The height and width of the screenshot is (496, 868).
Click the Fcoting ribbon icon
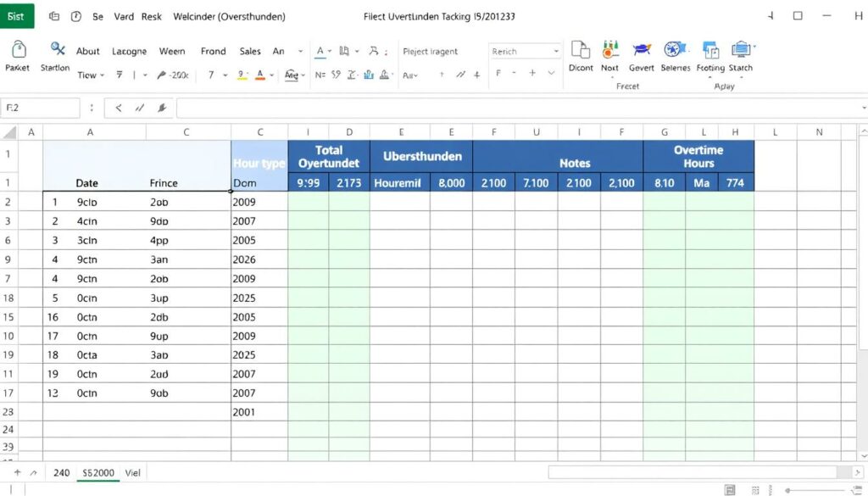(x=710, y=51)
